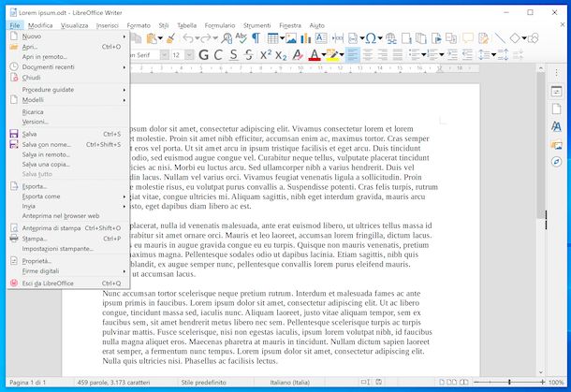Toggle superscript X² icon

[266, 54]
